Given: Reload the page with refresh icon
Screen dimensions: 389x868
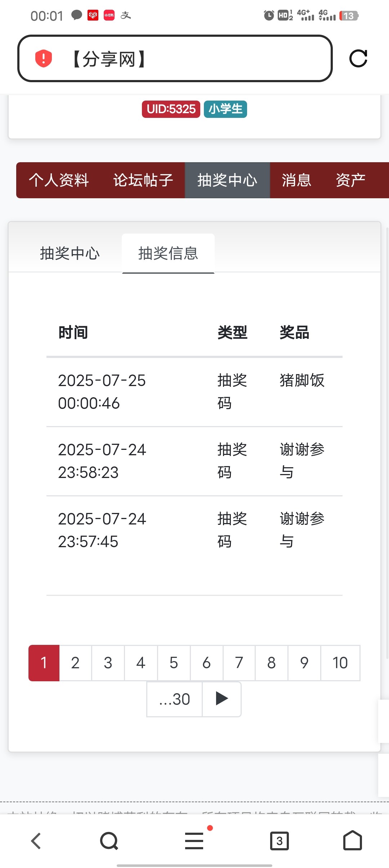Looking at the screenshot, I should click(x=358, y=58).
